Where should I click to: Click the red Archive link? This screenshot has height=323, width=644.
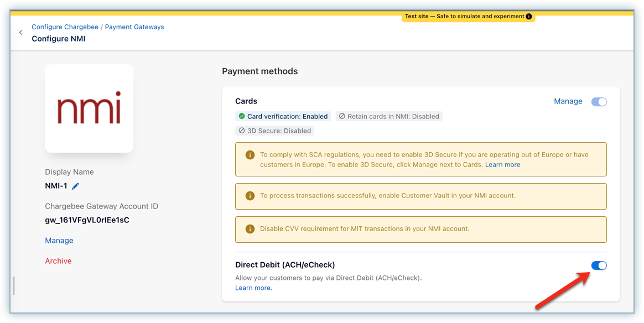(58, 261)
